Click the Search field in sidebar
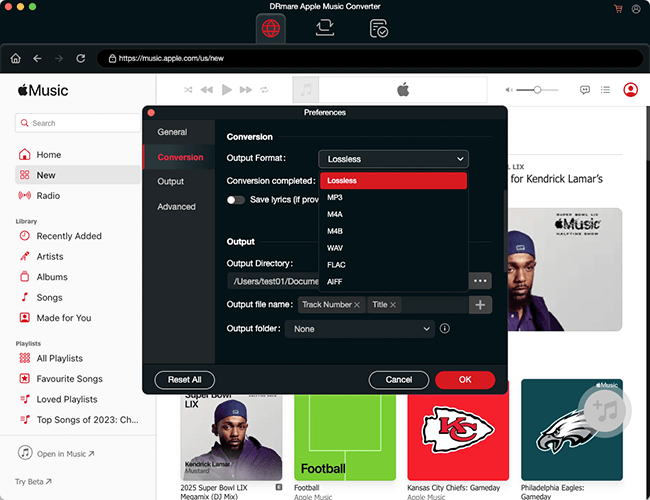650x500 pixels. pos(78,123)
